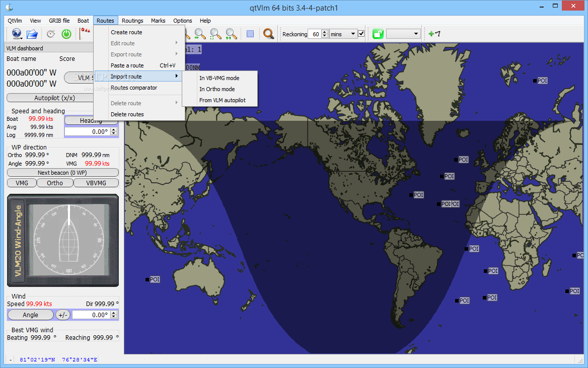The image size is (588, 368).
Task: Click the POI marker west of Australia
Action: click(x=153, y=279)
